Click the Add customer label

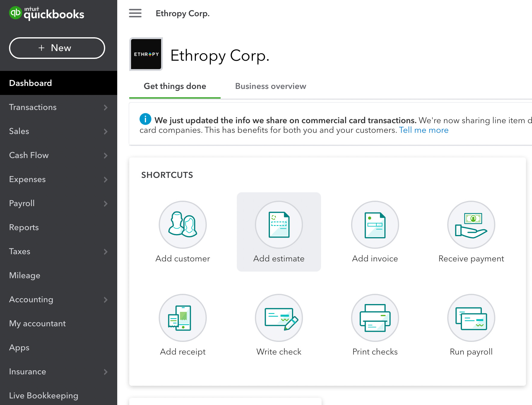coord(183,259)
